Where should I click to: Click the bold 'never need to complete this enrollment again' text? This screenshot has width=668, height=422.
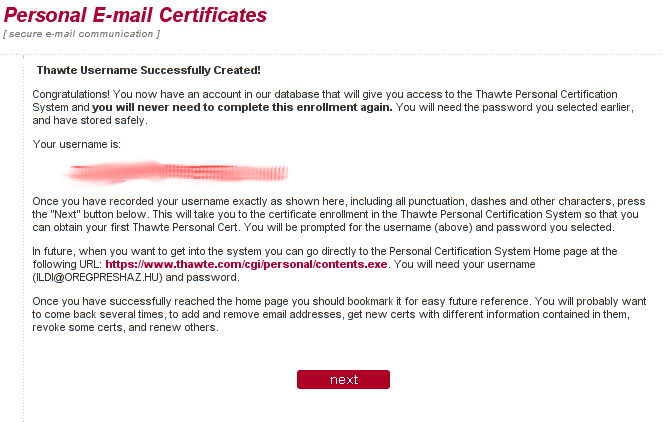click(242, 107)
